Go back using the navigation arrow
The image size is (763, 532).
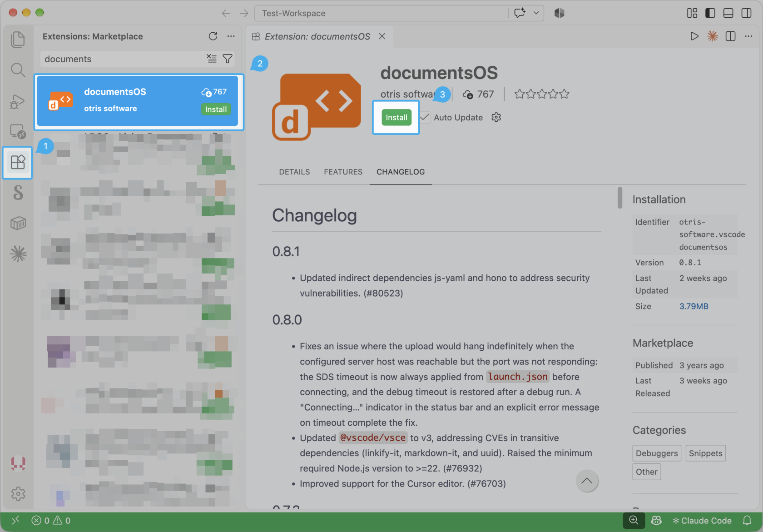pos(226,13)
